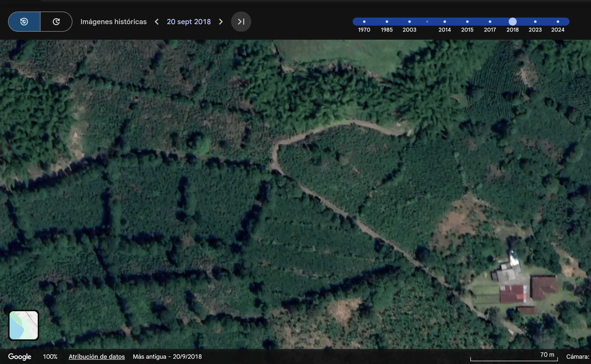Select the 2024 timeline dot

558,22
